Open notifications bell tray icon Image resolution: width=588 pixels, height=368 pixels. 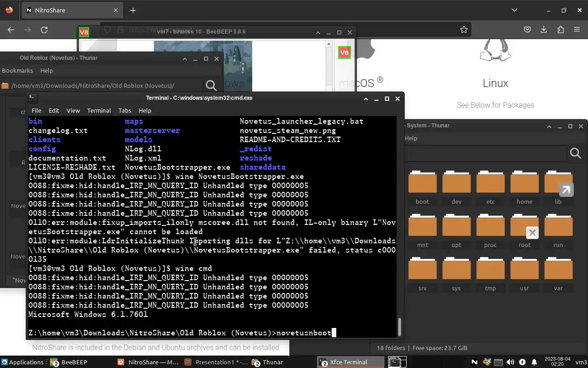click(x=534, y=362)
